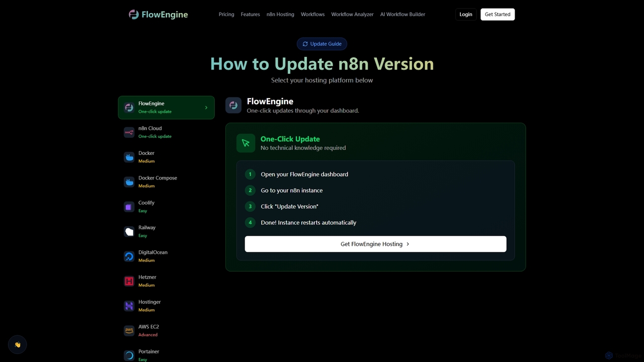Click the n8n Cloud icon

[x=129, y=132]
